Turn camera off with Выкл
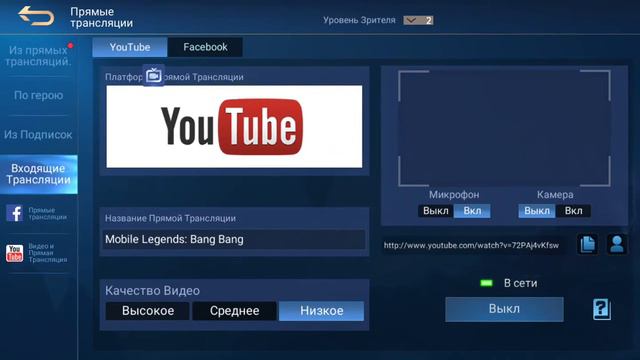 [537, 211]
